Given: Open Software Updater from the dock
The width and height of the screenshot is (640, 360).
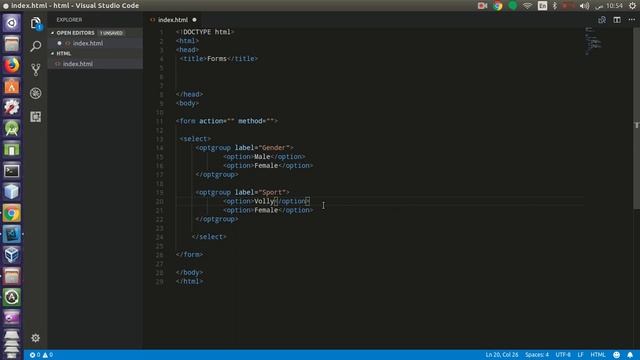Looking at the screenshot, I should (11, 297).
